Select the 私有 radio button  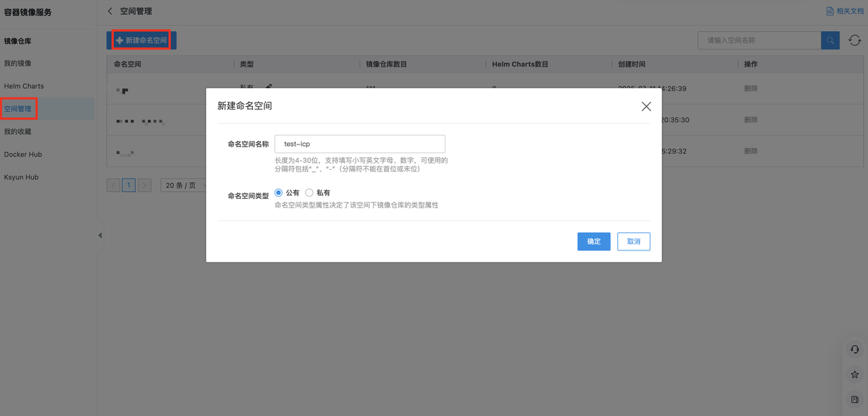click(309, 193)
